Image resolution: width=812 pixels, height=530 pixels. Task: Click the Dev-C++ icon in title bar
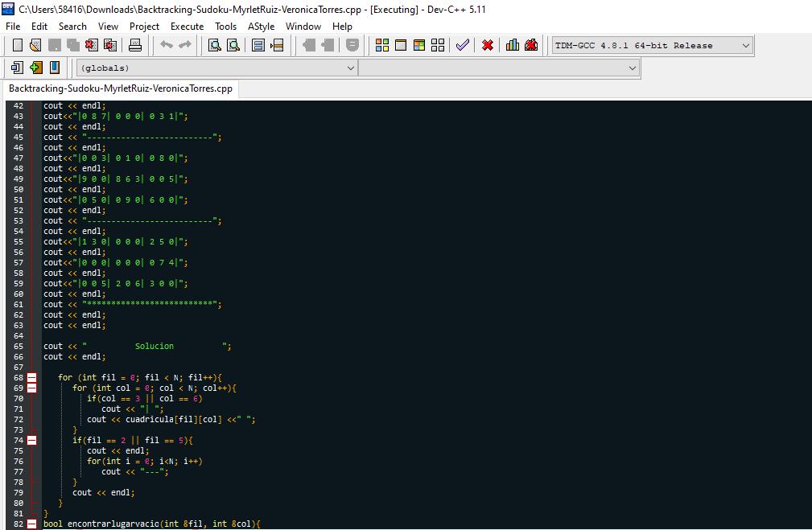8,9
